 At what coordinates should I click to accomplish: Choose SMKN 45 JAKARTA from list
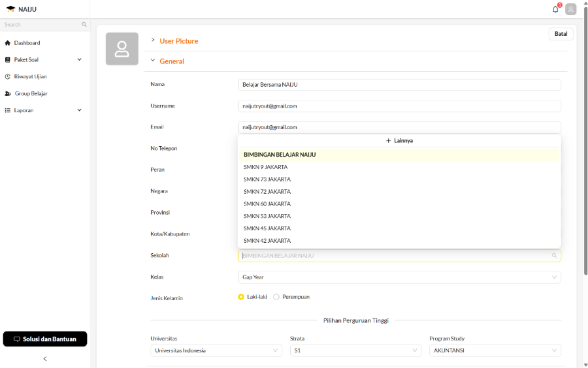399,228
